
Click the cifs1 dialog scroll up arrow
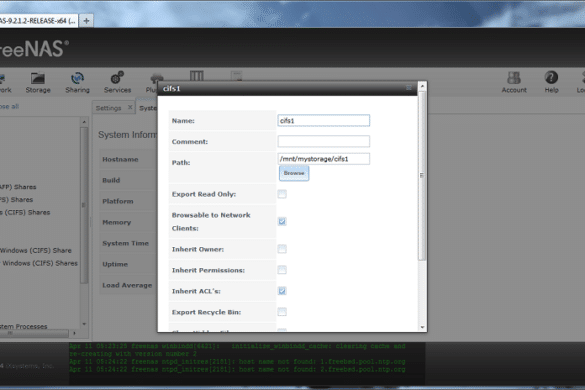[x=422, y=86]
